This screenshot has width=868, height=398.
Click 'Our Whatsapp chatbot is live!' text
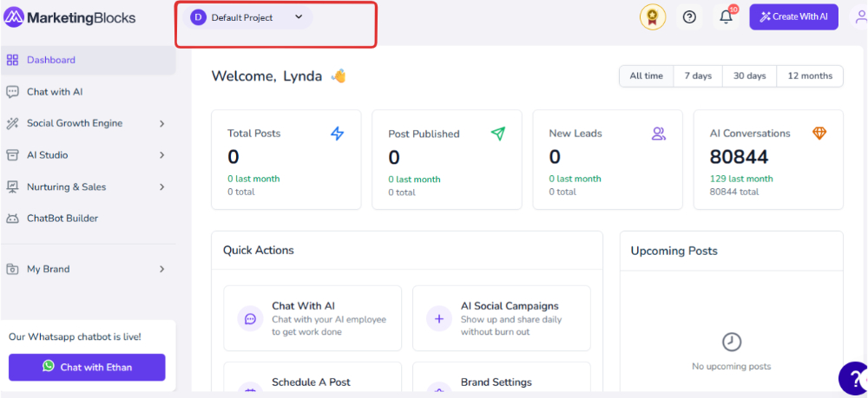click(75, 336)
